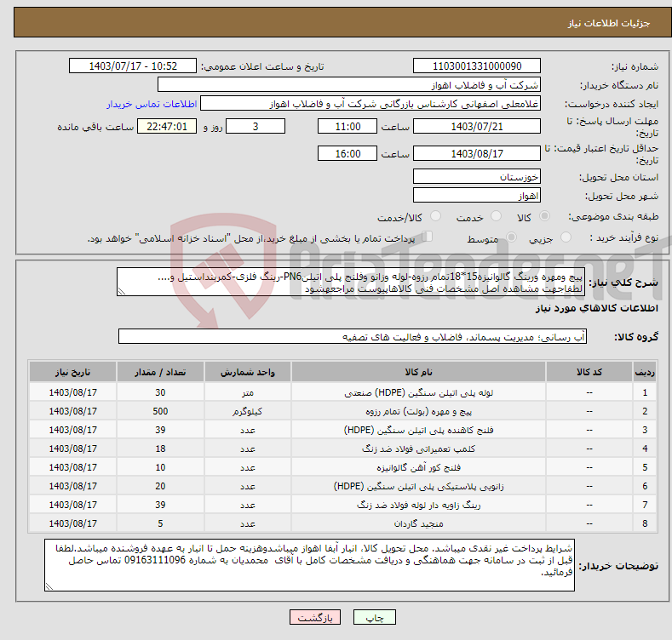672x640 pixels.
Task: Click quantity 30 in row 1
Action: [160, 392]
